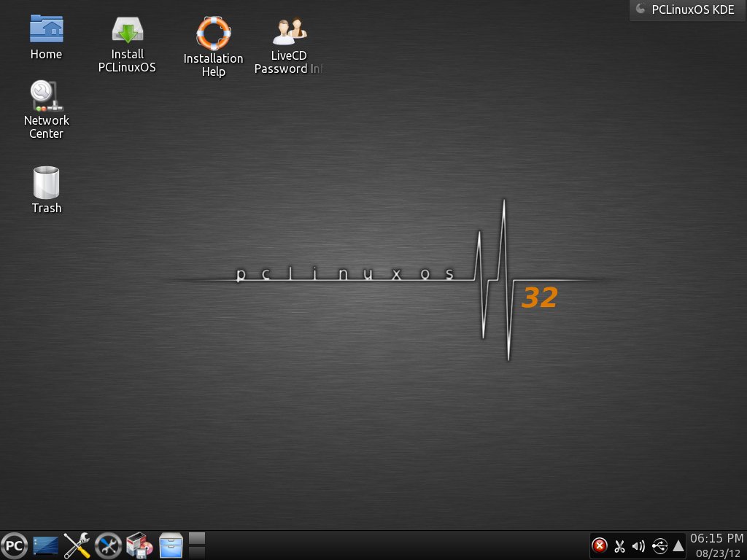Open the USB device notifier tray icon
This screenshot has height=560, width=747.
659,546
